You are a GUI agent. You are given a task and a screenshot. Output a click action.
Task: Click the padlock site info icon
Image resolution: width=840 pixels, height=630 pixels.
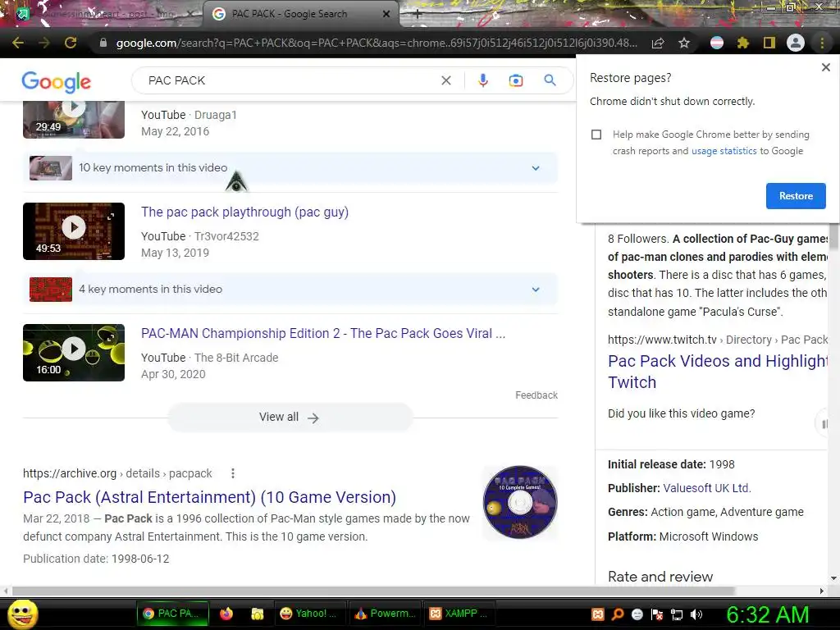pyautogui.click(x=103, y=43)
